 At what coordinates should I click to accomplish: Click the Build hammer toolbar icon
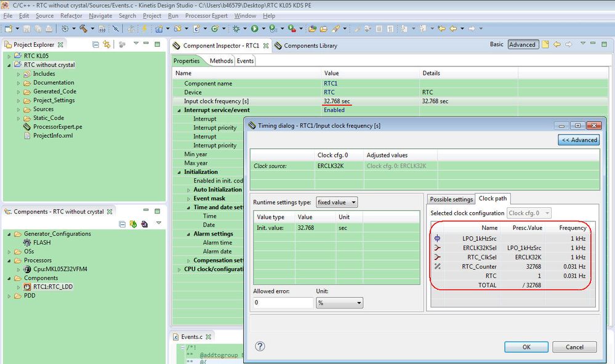(83, 29)
